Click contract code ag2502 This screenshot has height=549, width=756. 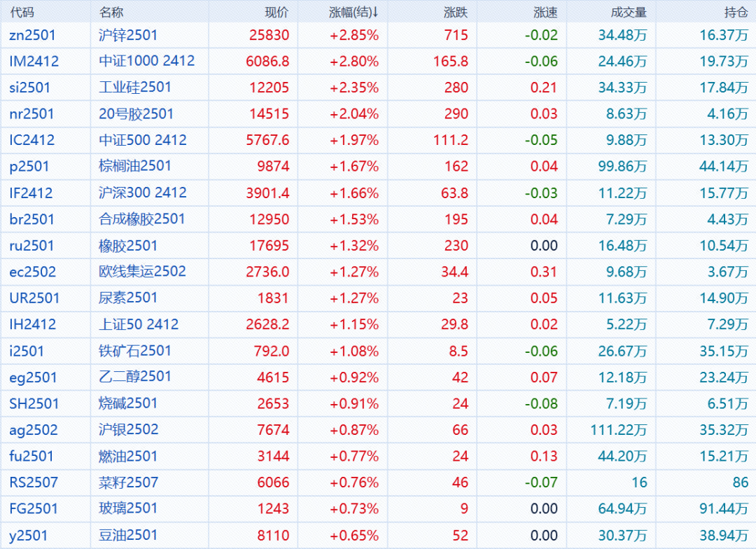point(34,430)
